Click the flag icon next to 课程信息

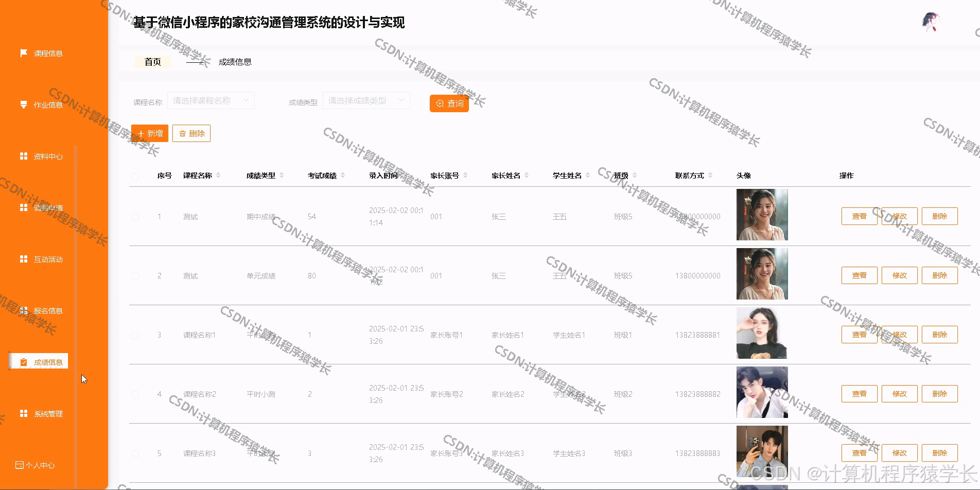pos(23,53)
